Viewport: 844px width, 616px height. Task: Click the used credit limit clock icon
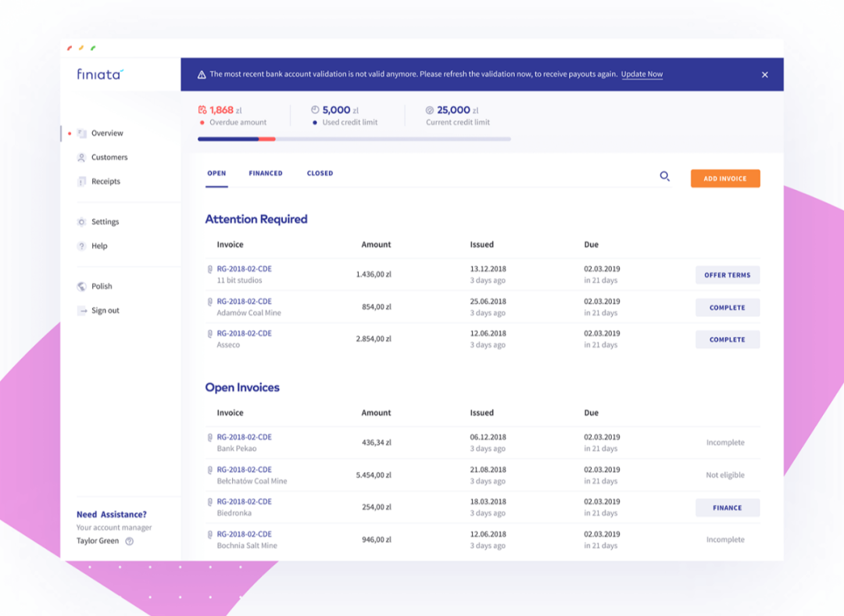point(315,110)
